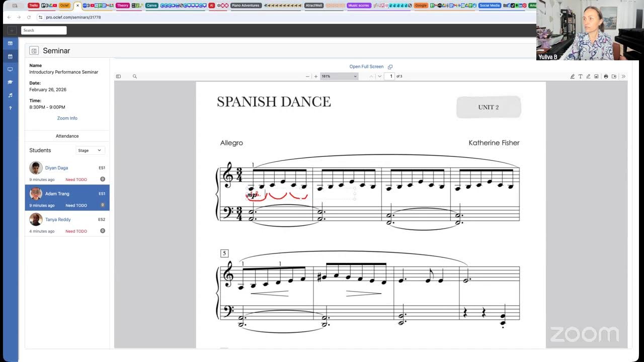Open the 161% zoom level dropdown
The image size is (644, 362).
(339, 76)
